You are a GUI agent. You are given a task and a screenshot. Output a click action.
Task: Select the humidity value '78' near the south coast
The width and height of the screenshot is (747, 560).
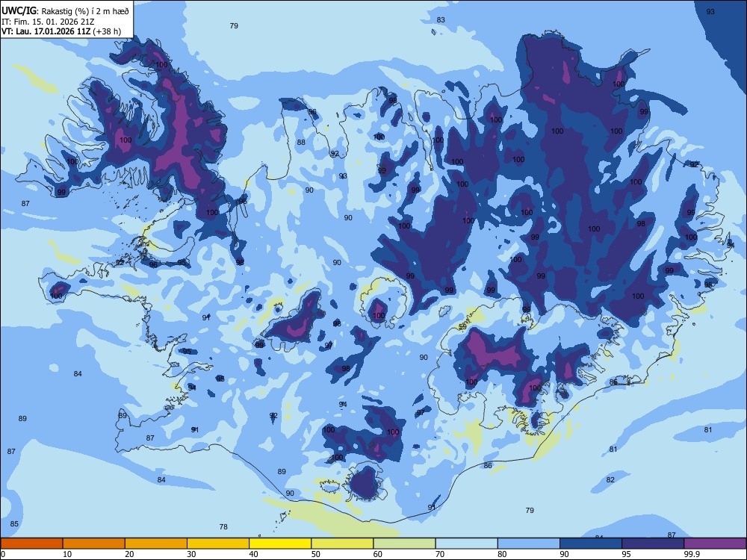(x=223, y=526)
